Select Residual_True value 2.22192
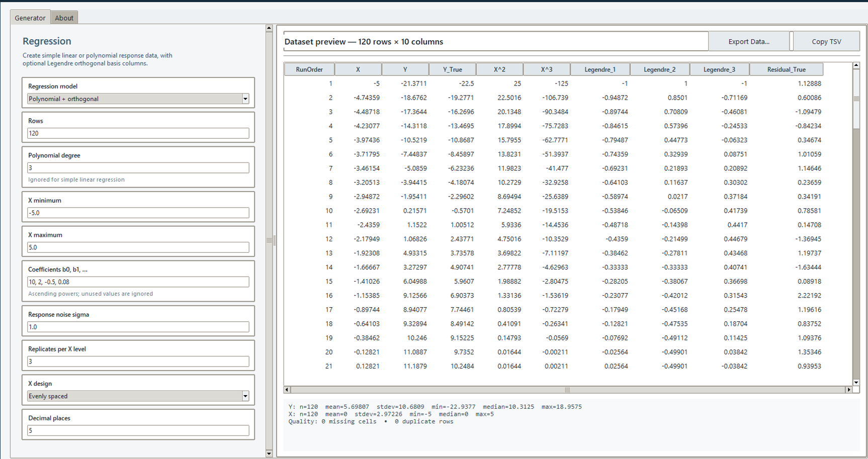Screen dimensions: 868x459 (809, 296)
